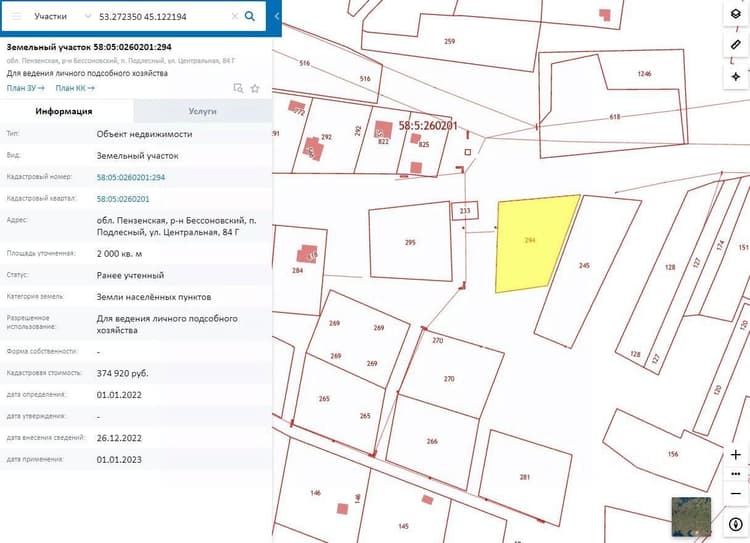Open the План КК link
Image resolution: width=750 pixels, height=543 pixels.
[75, 88]
